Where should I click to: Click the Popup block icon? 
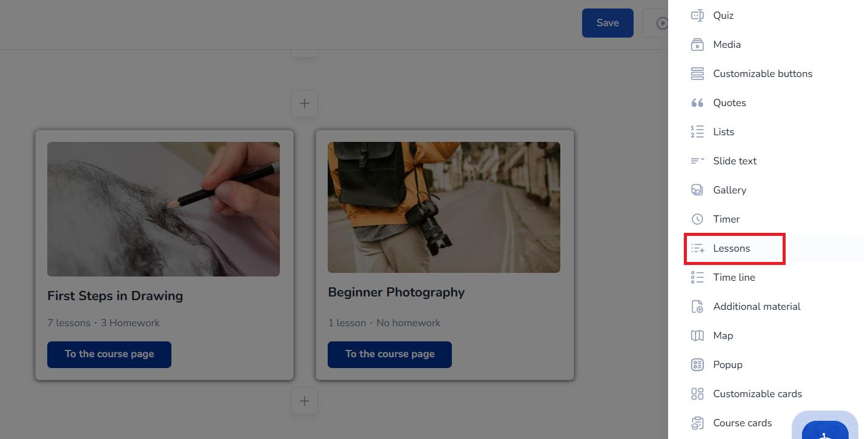[x=697, y=365]
